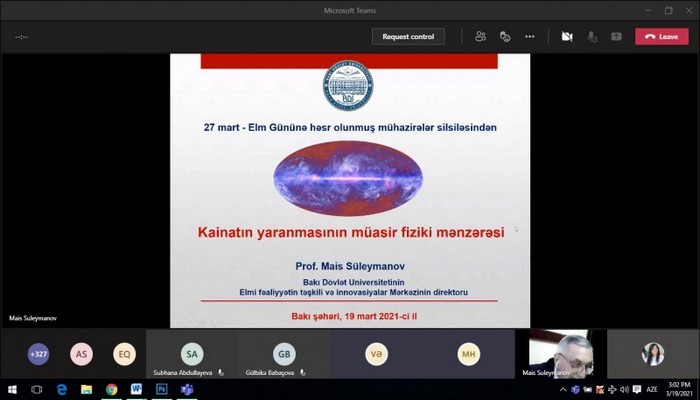This screenshot has height=400, width=700.
Task: Open the More actions ellipsis menu
Action: tap(530, 36)
